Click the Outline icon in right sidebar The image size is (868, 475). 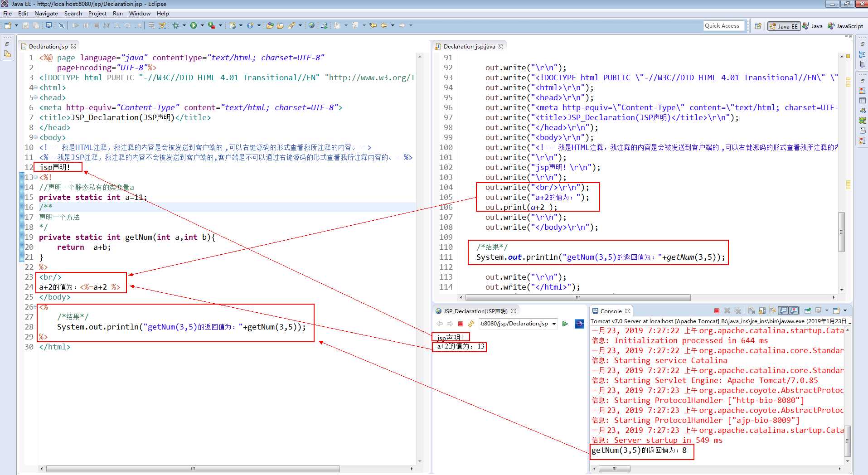click(862, 54)
